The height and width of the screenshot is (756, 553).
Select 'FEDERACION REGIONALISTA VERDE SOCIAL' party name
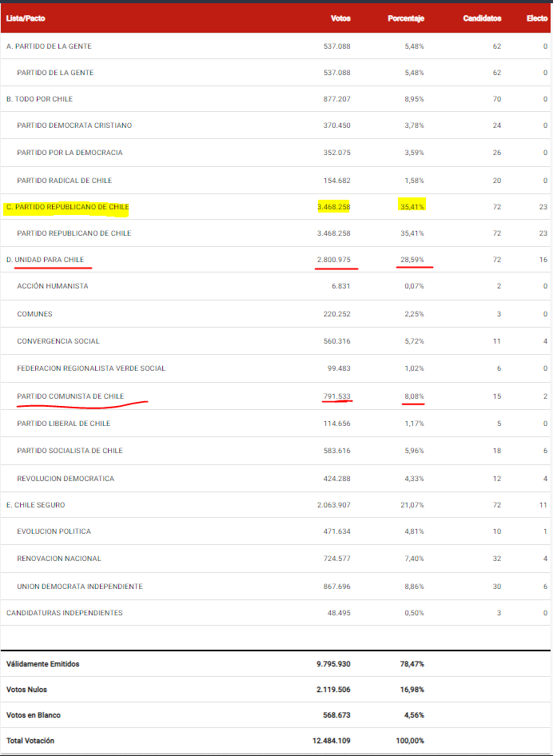tap(91, 368)
